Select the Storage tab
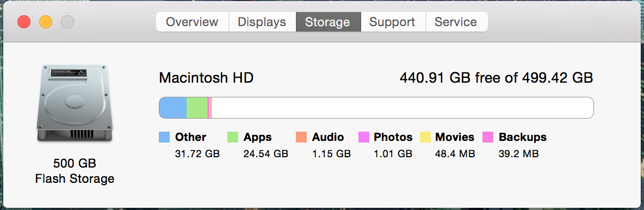The height and width of the screenshot is (210, 644). click(x=328, y=22)
